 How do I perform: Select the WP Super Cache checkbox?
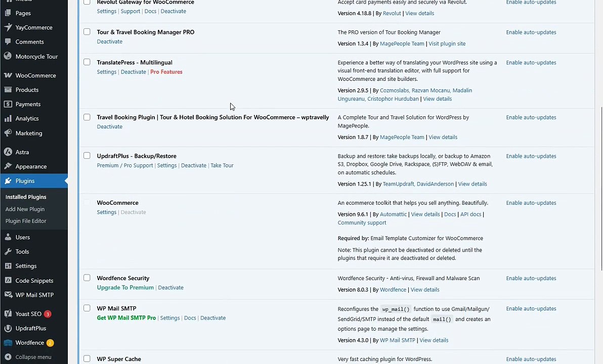tap(87, 358)
